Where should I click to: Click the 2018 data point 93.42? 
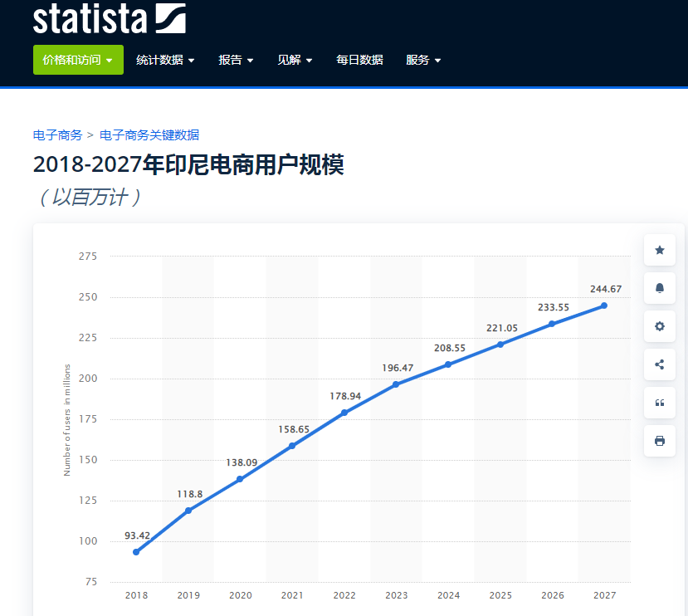(x=136, y=552)
